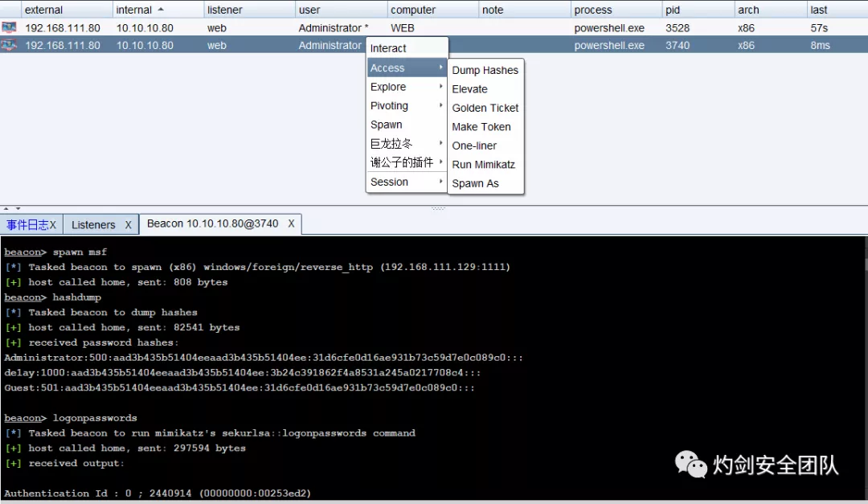Expand the Pivoting submenu
The width and height of the screenshot is (868, 504).
pos(407,106)
